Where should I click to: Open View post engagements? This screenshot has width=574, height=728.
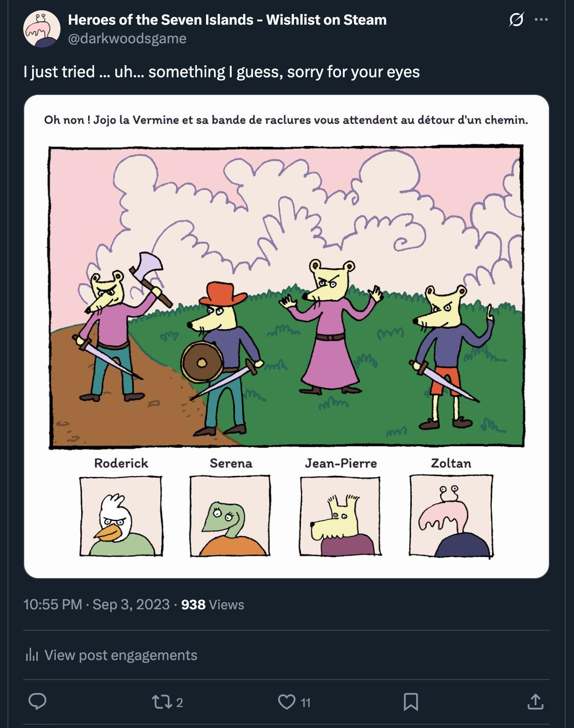(x=120, y=655)
